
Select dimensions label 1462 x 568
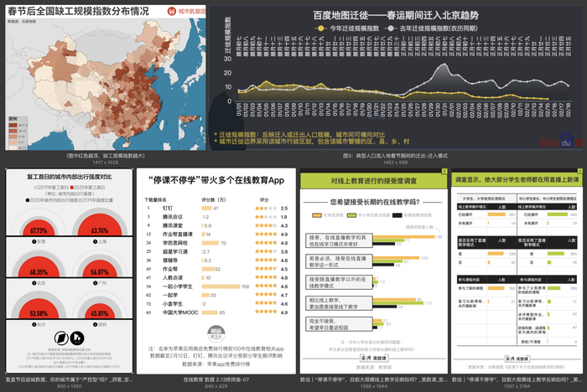[395, 162]
